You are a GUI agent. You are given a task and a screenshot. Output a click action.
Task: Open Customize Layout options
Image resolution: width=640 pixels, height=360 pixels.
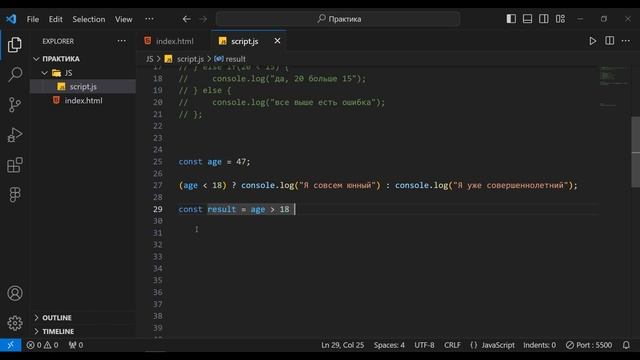tap(560, 19)
